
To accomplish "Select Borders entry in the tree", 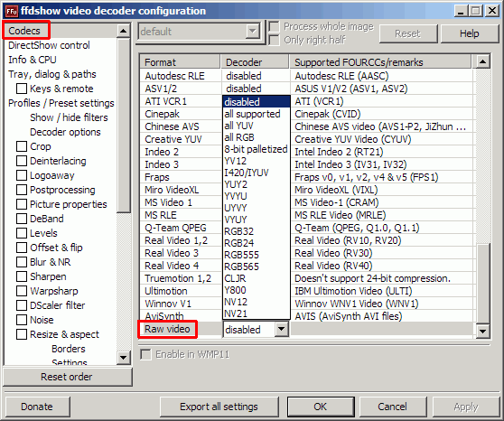I will coord(69,349).
